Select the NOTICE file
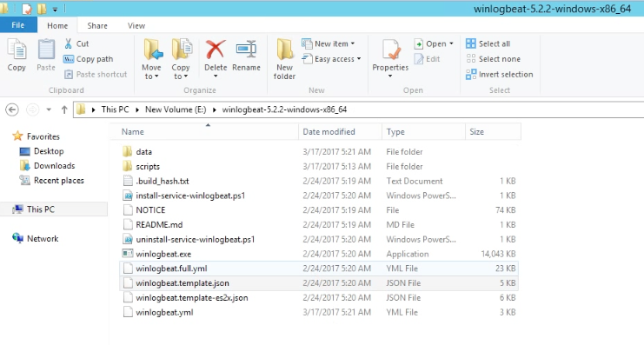The height and width of the screenshot is (345, 644). 319,210
